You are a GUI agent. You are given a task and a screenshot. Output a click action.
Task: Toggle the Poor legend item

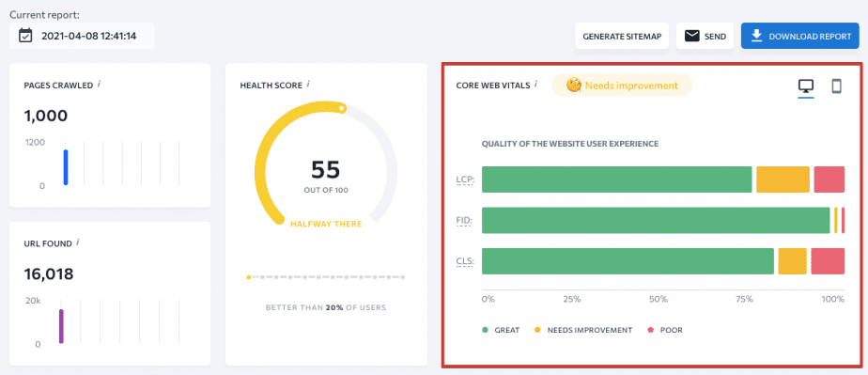(x=665, y=330)
